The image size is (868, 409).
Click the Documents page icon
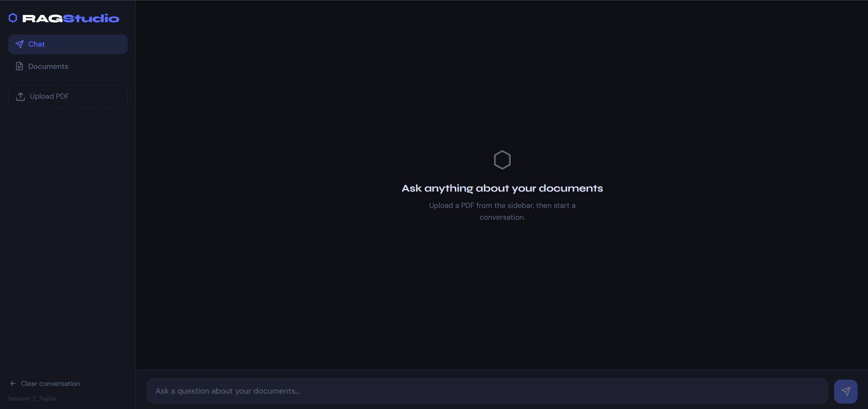click(x=19, y=67)
